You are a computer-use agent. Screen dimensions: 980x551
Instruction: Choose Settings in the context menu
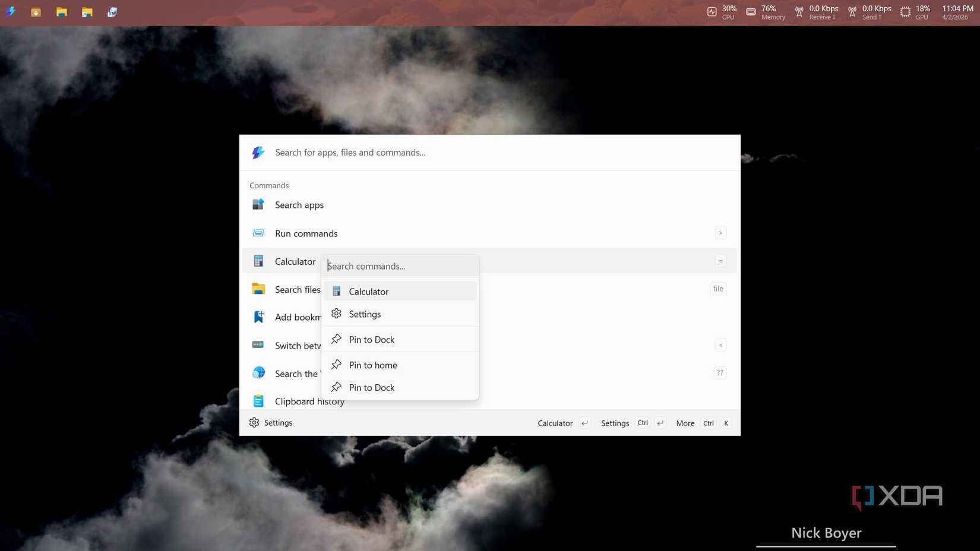click(x=400, y=313)
